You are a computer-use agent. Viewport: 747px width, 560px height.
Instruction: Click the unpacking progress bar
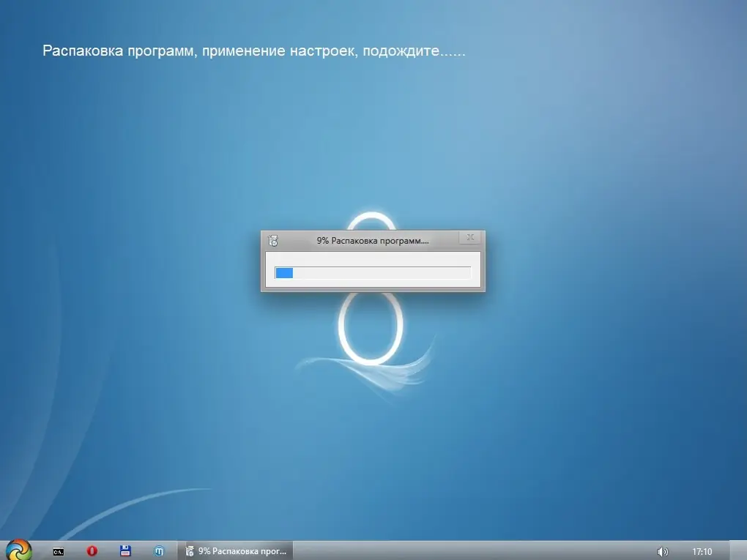tap(373, 273)
